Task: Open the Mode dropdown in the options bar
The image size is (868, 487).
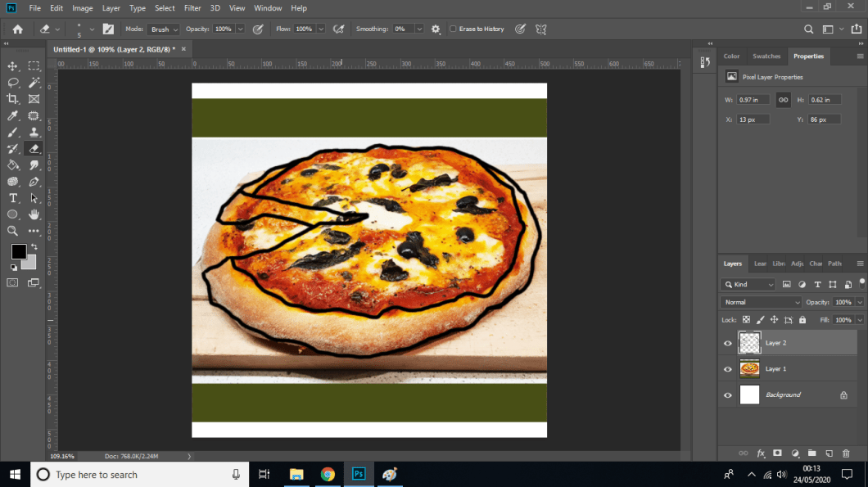Action: click(164, 29)
